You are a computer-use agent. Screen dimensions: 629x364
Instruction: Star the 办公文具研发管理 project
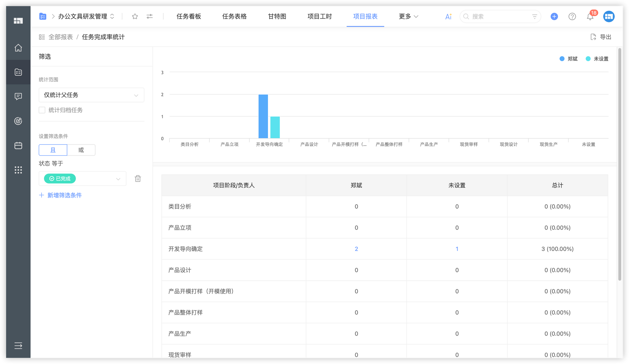pyautogui.click(x=135, y=16)
